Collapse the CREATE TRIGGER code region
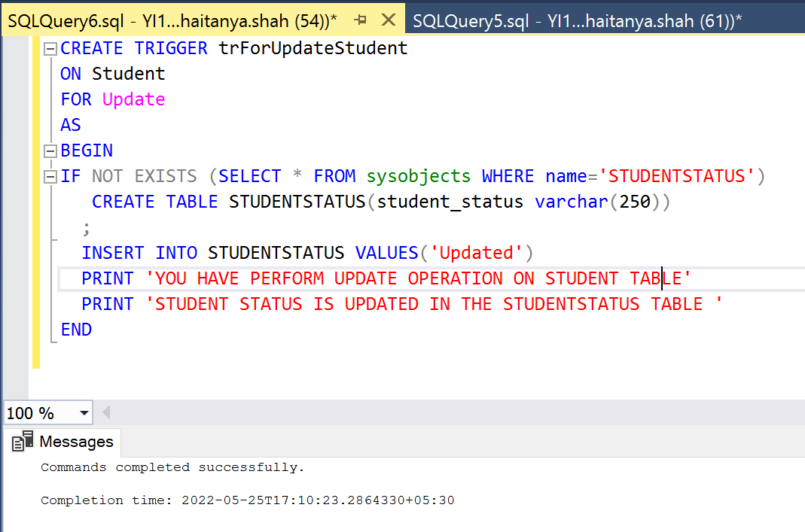 (49, 47)
